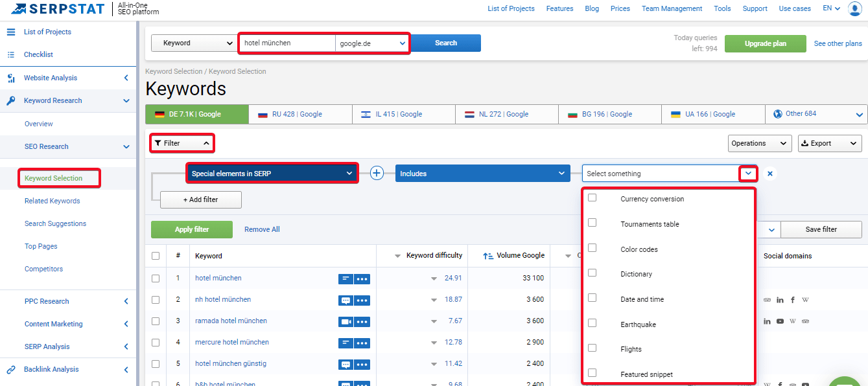Click the video icon for ramada hotel münchen
The width and height of the screenshot is (868, 386).
(x=346, y=321)
